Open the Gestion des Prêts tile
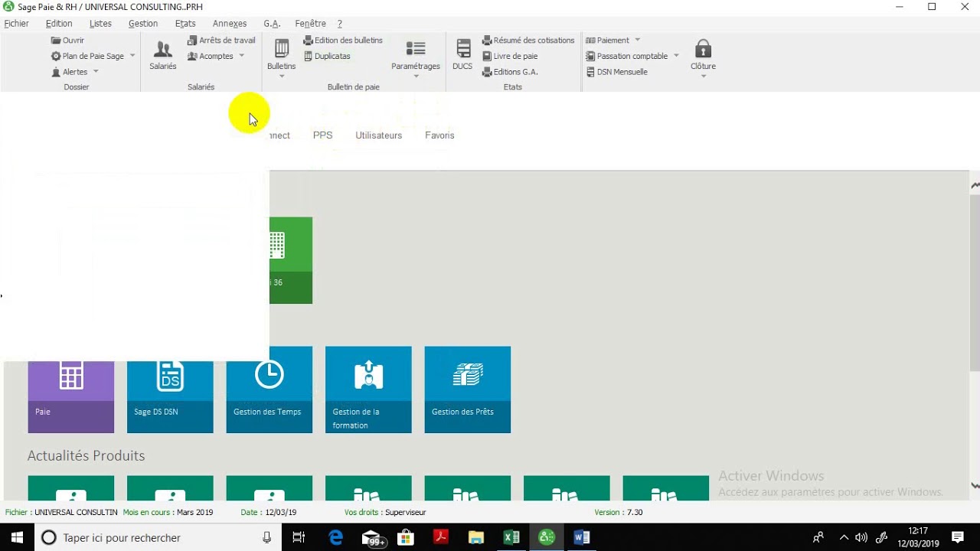This screenshot has width=980, height=551. click(468, 390)
